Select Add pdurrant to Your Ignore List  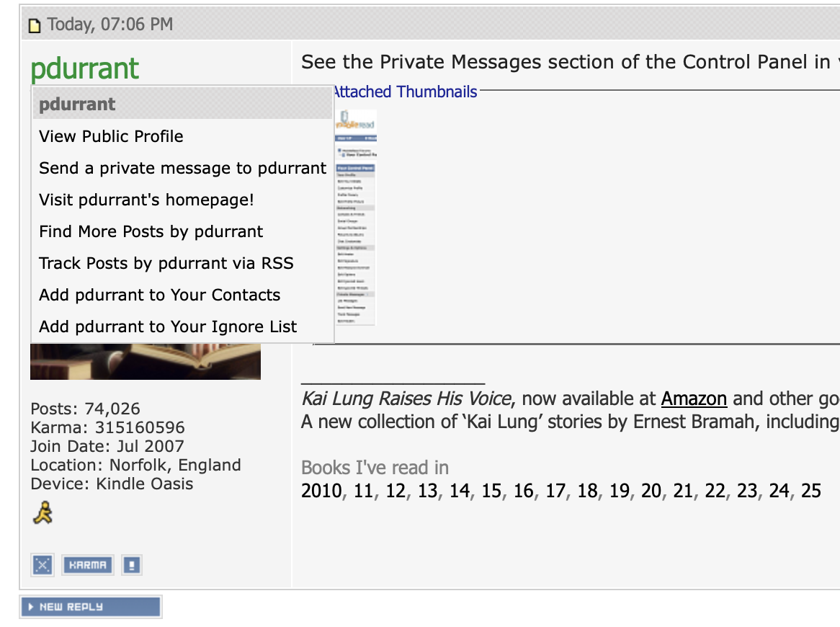pyautogui.click(x=168, y=326)
